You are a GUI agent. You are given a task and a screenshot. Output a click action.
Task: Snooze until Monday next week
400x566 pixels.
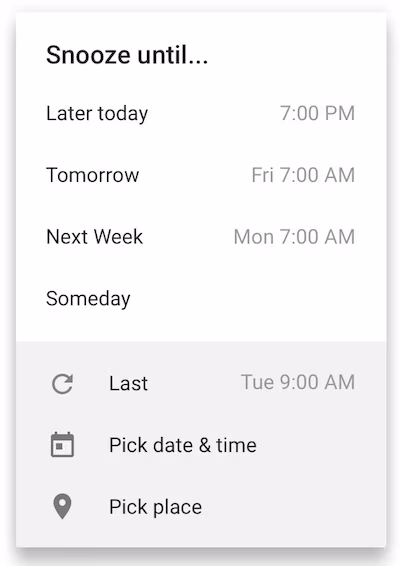click(x=201, y=237)
